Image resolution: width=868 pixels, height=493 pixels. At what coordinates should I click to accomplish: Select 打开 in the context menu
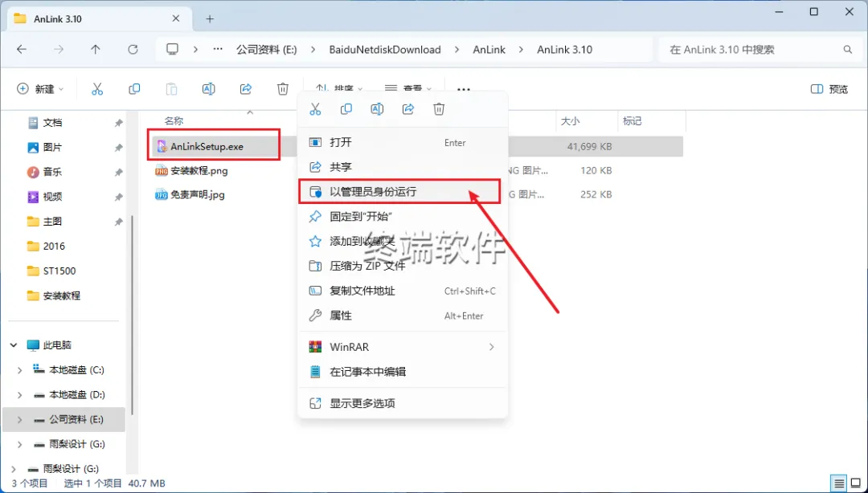tap(403, 142)
